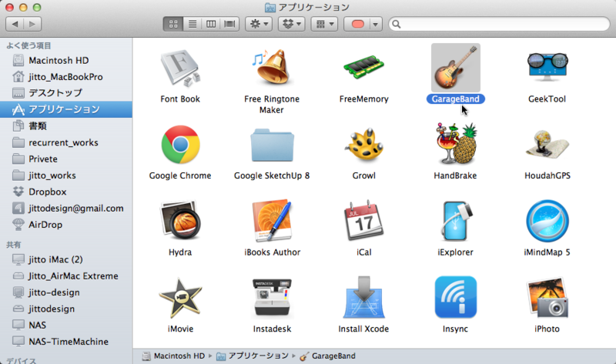Open Dropbox in the sidebar
Viewport: 616px width, 364px height.
(x=66, y=192)
